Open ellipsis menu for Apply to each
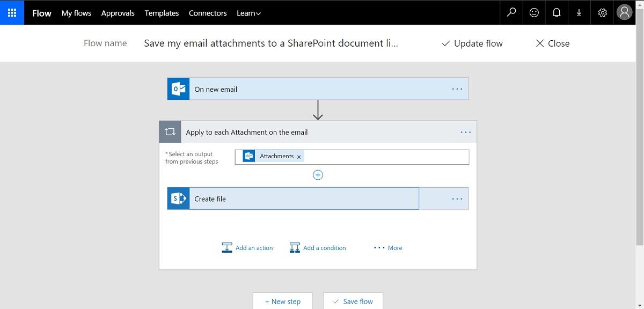Viewport: 644px width, 309px height. pos(466,132)
